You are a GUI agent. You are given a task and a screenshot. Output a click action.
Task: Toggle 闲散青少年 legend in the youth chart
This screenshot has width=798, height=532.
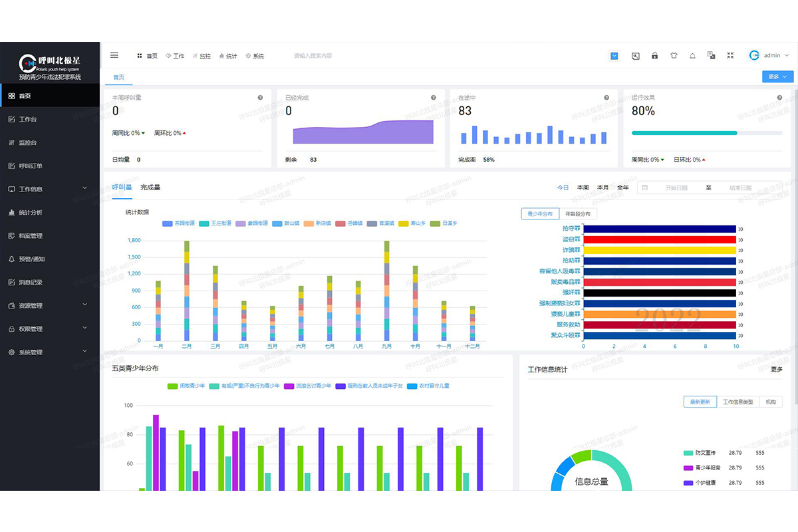click(186, 386)
